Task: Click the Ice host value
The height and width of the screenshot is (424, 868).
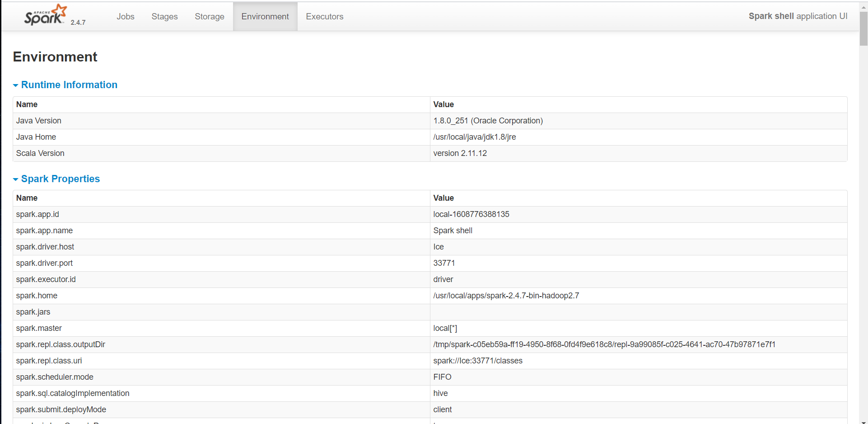Action: [x=439, y=247]
